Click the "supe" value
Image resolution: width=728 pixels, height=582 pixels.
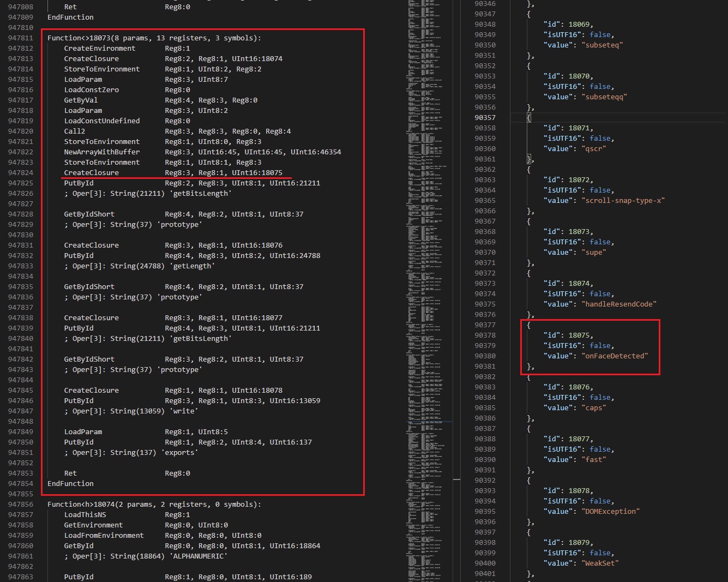click(594, 253)
